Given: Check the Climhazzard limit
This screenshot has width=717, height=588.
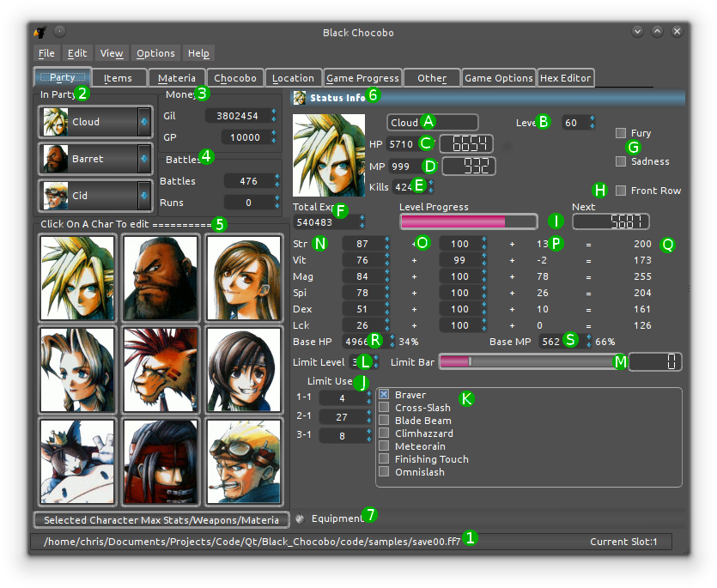Looking at the screenshot, I should pyautogui.click(x=384, y=433).
